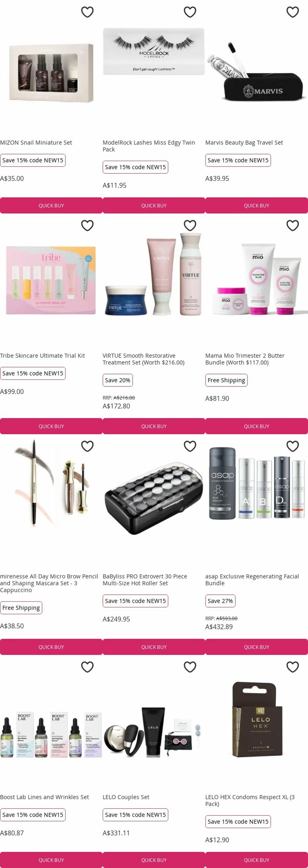Screen dimensions: 308x868
Task: Quick buy the MIZON Snail Miniature Set
Action: point(51,205)
